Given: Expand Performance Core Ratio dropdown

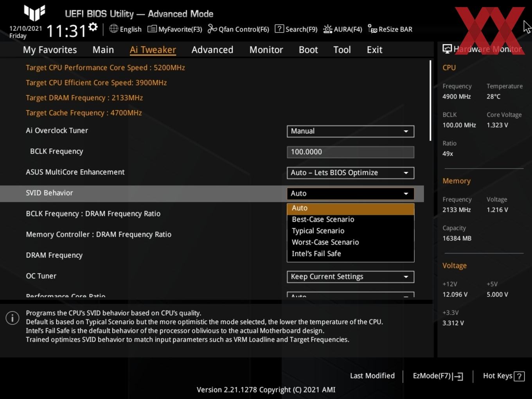Looking at the screenshot, I should pyautogui.click(x=350, y=295).
